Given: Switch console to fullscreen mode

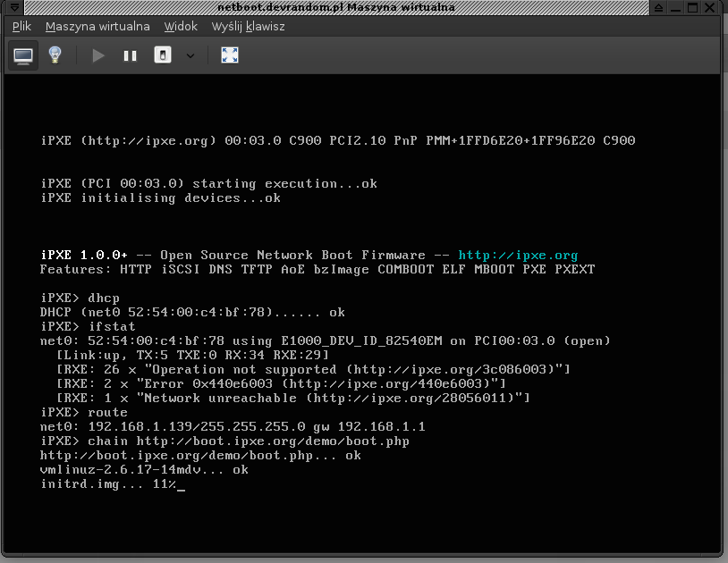Looking at the screenshot, I should coord(230,55).
